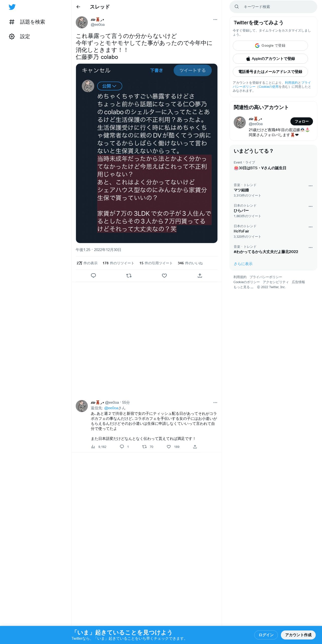This screenshot has height=644, width=322.
Task: Go back using the arrow icon
Action: (x=78, y=7)
